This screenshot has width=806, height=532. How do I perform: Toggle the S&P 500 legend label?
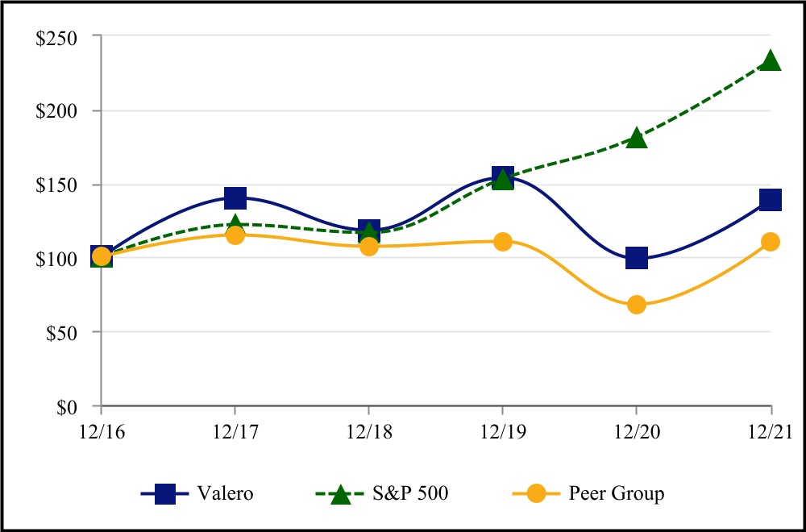[411, 493]
